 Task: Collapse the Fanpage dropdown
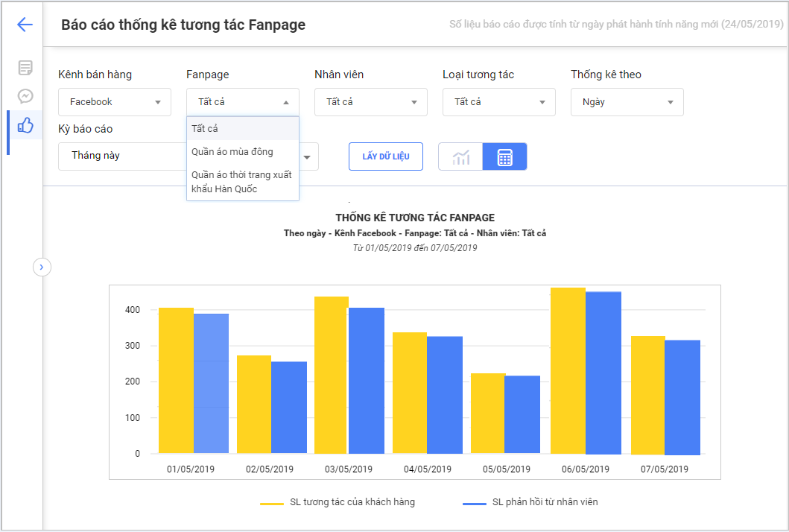pyautogui.click(x=243, y=102)
